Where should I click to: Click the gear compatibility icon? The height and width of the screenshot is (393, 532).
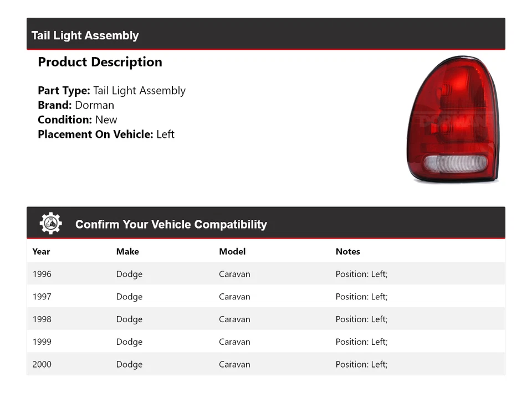pos(50,224)
